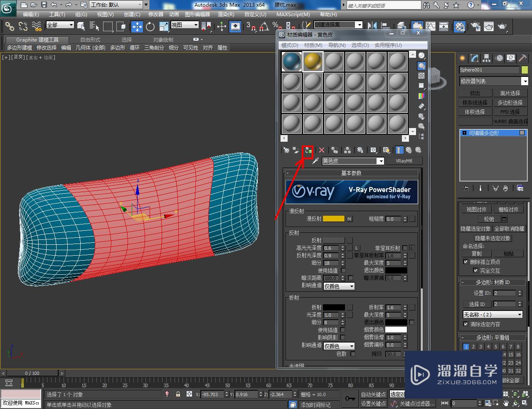Open 修改器 main menu
This screenshot has width=532, height=409.
(156, 14)
